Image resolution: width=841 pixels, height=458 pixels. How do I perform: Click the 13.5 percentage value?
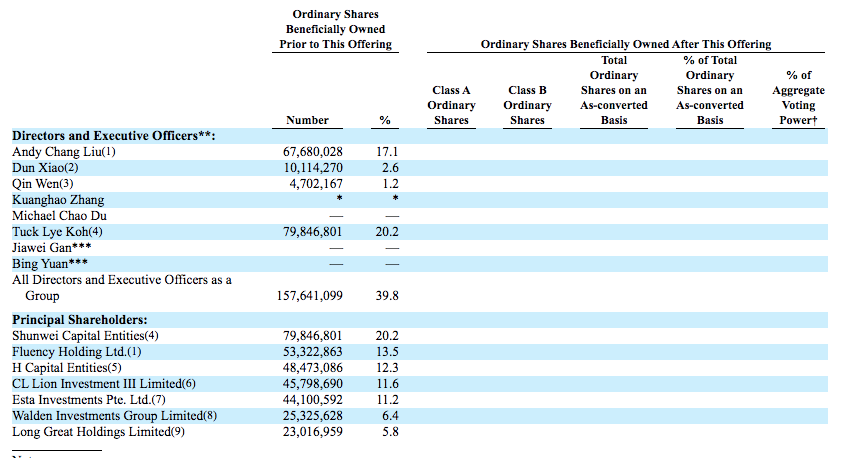[387, 352]
